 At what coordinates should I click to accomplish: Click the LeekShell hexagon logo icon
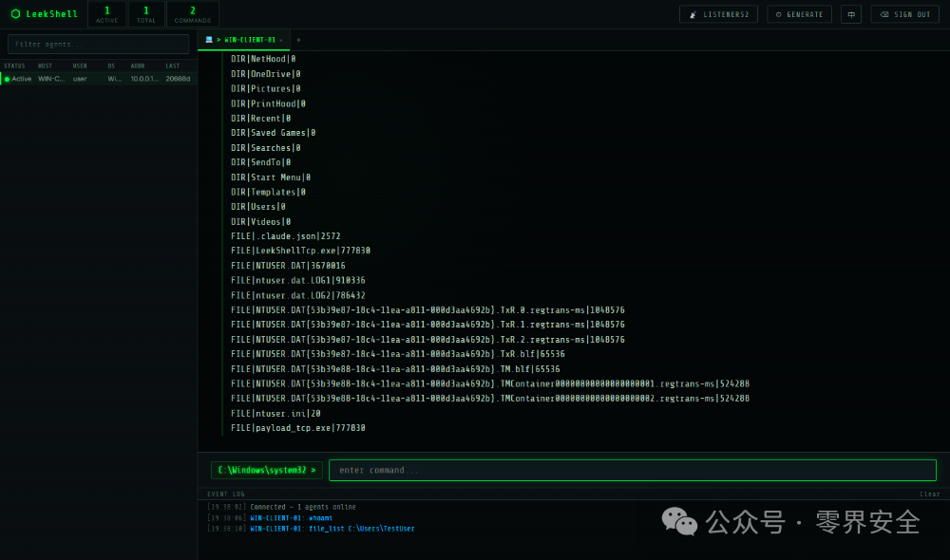click(x=16, y=14)
